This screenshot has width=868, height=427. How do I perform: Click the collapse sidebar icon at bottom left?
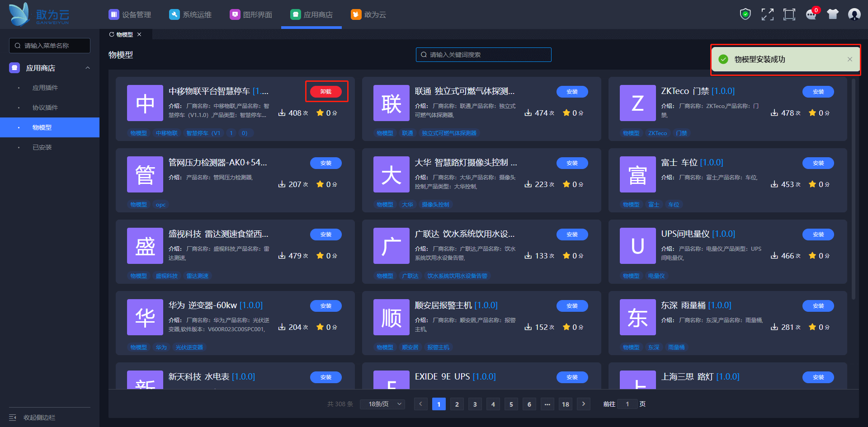pos(13,418)
